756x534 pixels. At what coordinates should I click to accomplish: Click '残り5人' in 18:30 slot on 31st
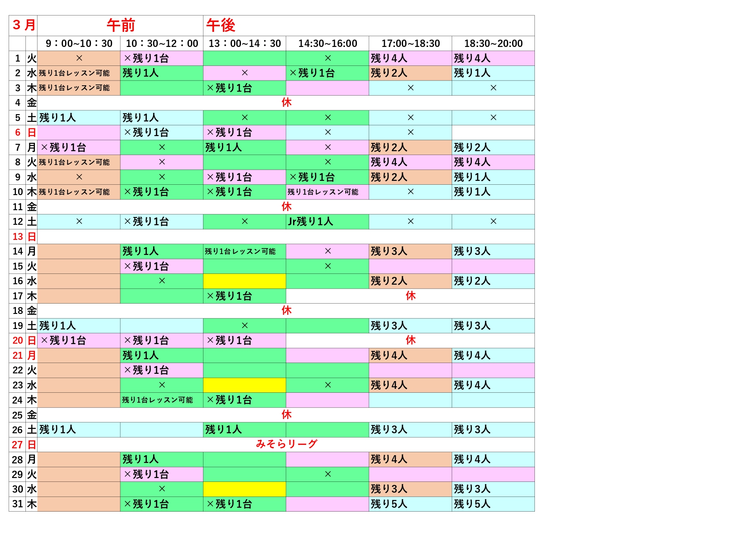pos(472,504)
